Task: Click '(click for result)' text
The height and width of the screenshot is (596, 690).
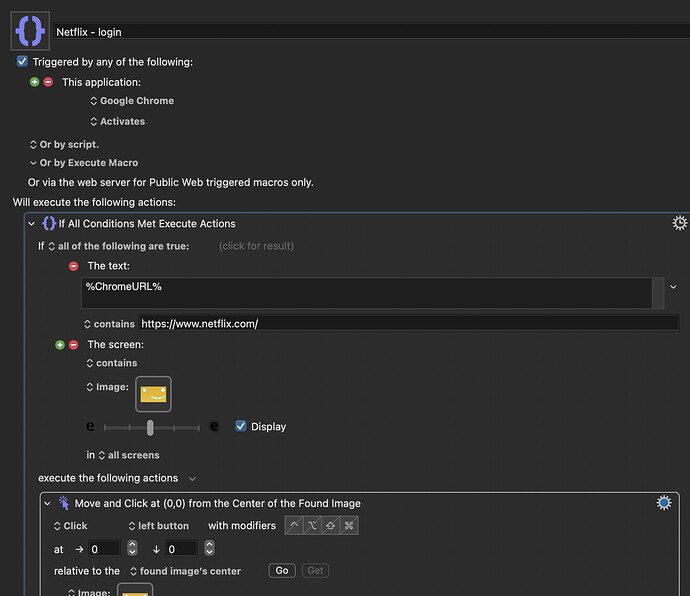Action: [256, 246]
